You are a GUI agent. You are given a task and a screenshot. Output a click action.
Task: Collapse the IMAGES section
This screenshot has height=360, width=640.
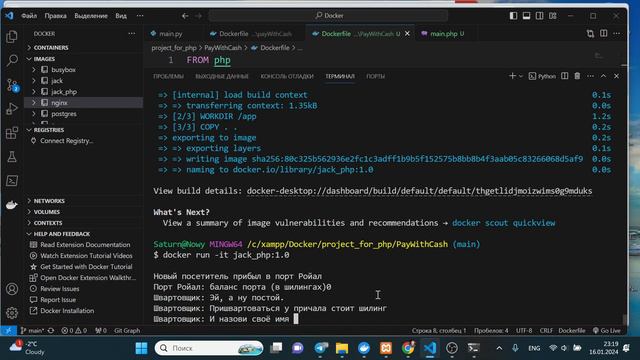click(x=29, y=59)
